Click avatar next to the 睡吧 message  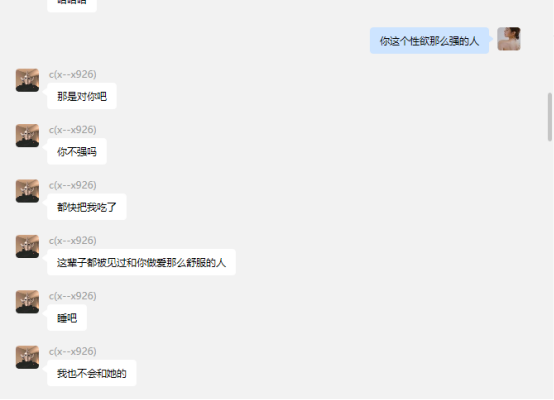coord(27,302)
